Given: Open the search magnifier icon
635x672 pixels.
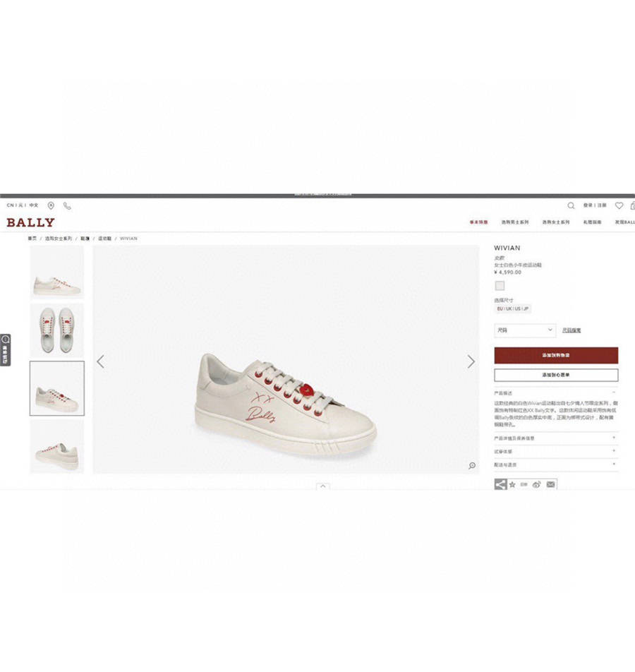Looking at the screenshot, I should (x=571, y=205).
